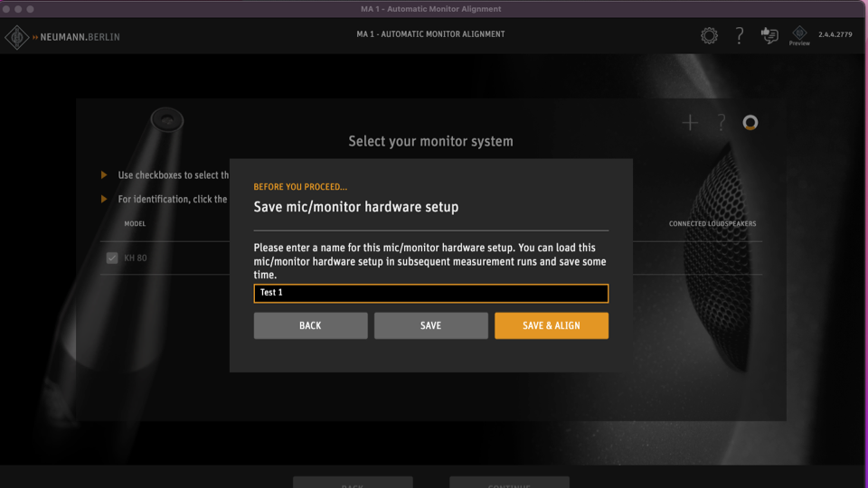This screenshot has width=868, height=488.
Task: Click the dimmed BACK button at the bottom
Action: [353, 483]
